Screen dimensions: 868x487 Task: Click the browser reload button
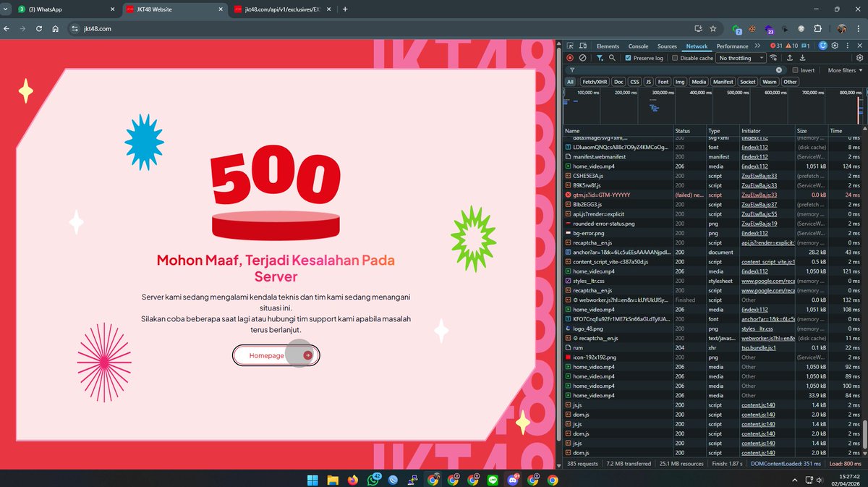38,29
